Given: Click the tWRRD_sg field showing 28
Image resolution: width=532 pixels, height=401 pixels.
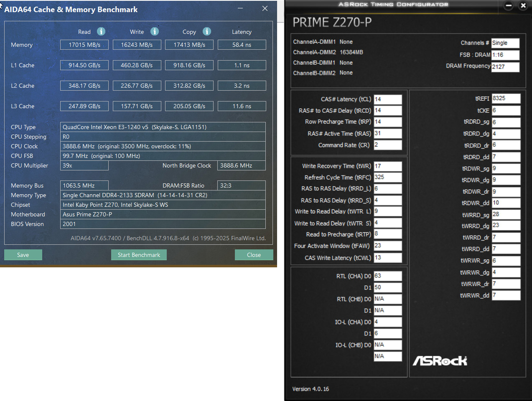Looking at the screenshot, I should [506, 214].
